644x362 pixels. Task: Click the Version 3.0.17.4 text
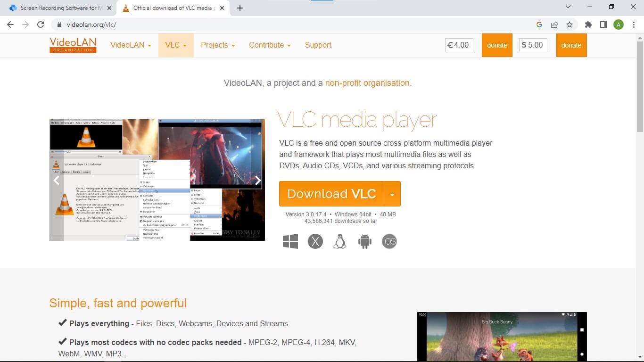[306, 214]
